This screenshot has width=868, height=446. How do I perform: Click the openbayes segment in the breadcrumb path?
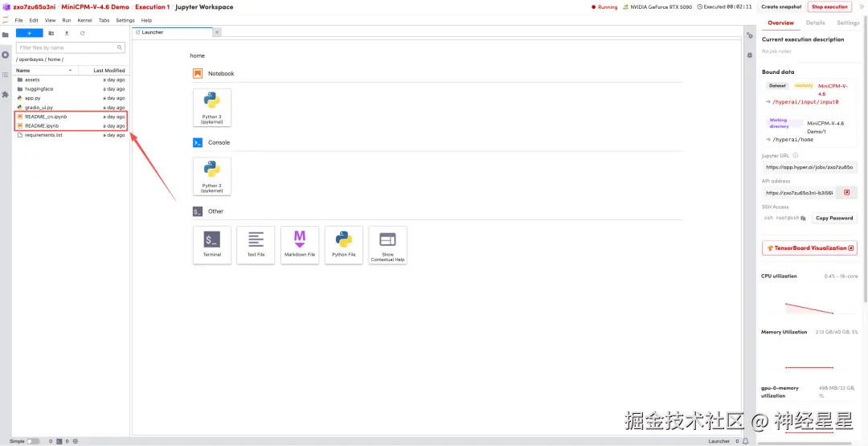[31, 59]
